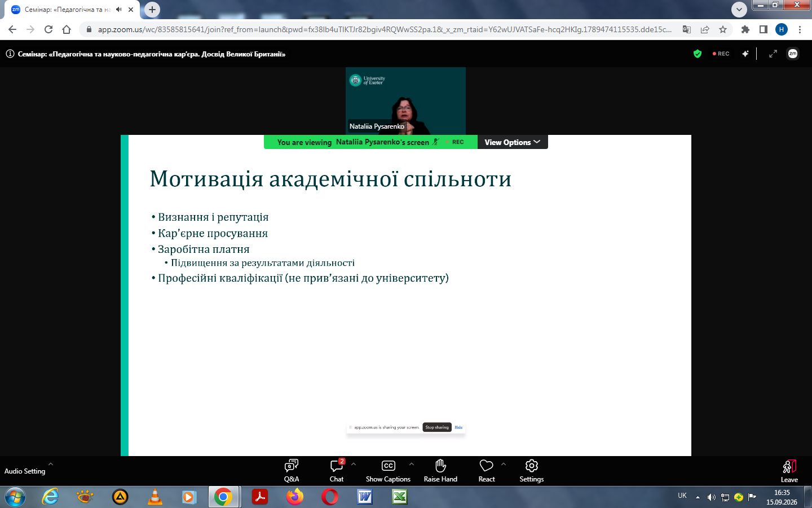
Task: Open Zoom meeting Settings
Action: pyautogui.click(x=532, y=471)
